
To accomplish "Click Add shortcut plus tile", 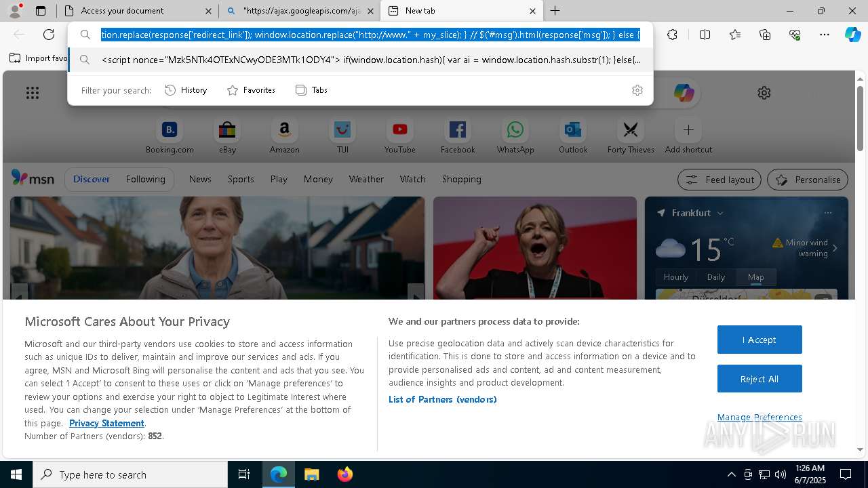I will coord(688,136).
